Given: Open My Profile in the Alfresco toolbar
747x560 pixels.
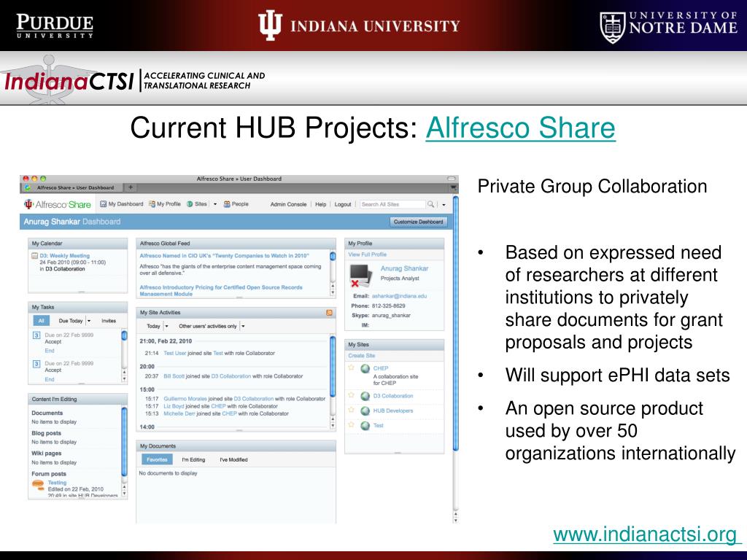Looking at the screenshot, I should point(165,204).
